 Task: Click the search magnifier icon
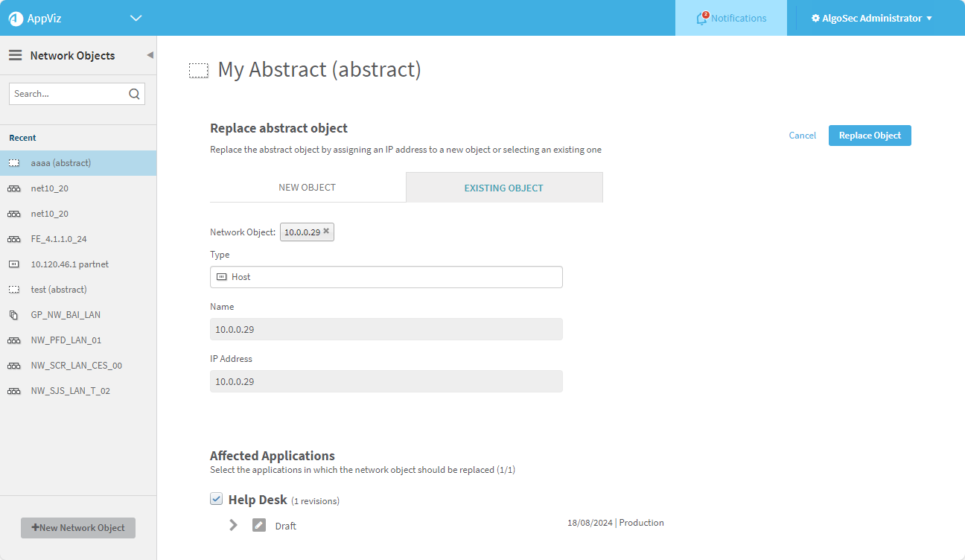[134, 94]
